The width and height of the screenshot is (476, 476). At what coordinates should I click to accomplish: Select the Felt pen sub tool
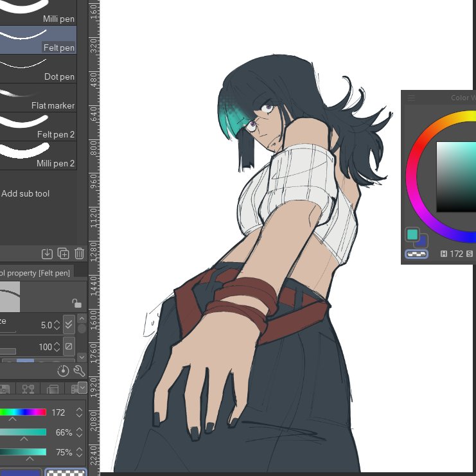pyautogui.click(x=38, y=40)
